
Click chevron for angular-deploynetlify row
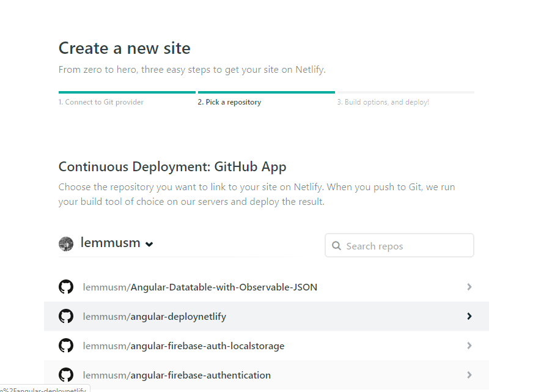469,316
